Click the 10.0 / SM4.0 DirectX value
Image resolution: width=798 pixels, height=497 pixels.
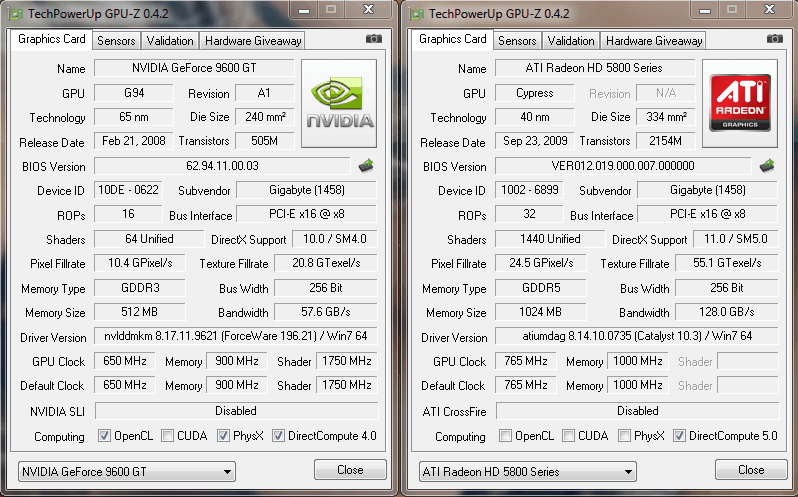334,239
